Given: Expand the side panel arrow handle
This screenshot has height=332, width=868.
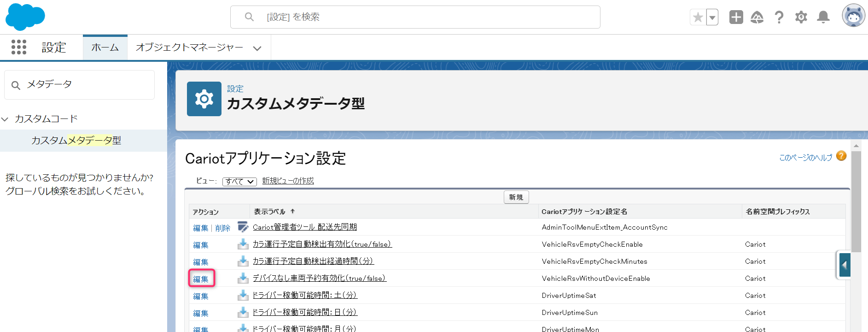Looking at the screenshot, I should tap(844, 265).
